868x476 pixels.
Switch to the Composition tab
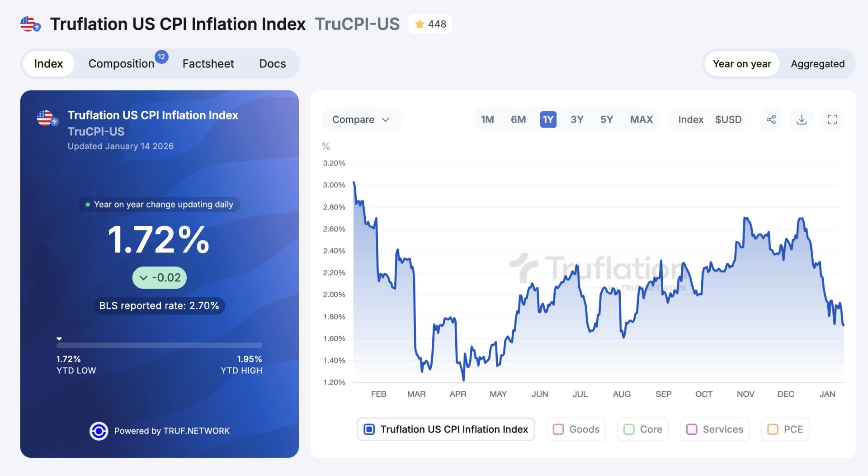click(121, 64)
